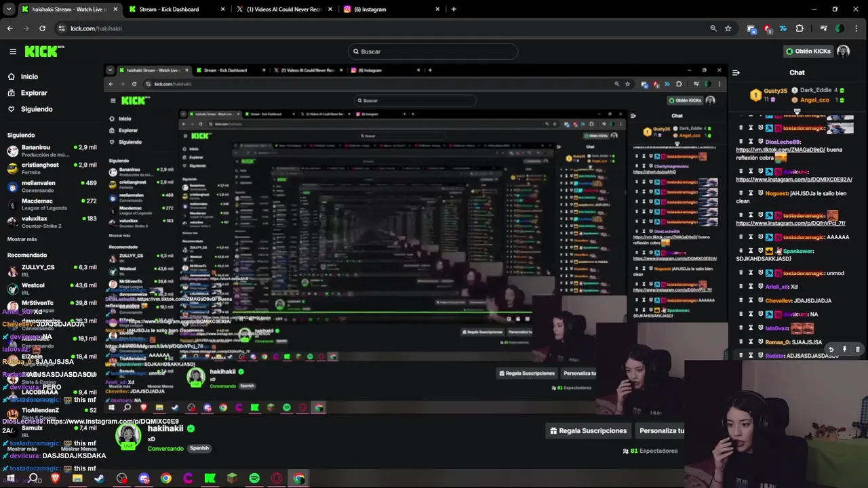The image size is (868, 488).
Task: Launch Minecraft from the taskbar
Action: [x=232, y=479]
